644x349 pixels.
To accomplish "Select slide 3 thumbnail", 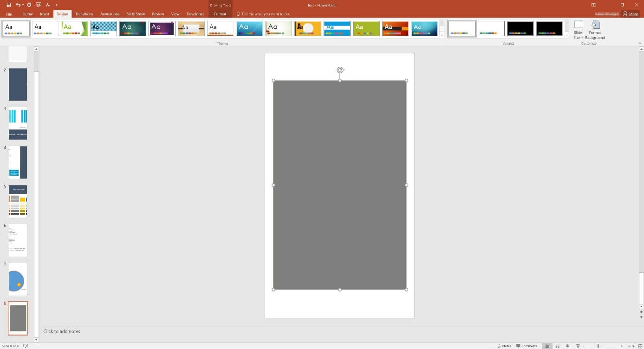I will 17,123.
